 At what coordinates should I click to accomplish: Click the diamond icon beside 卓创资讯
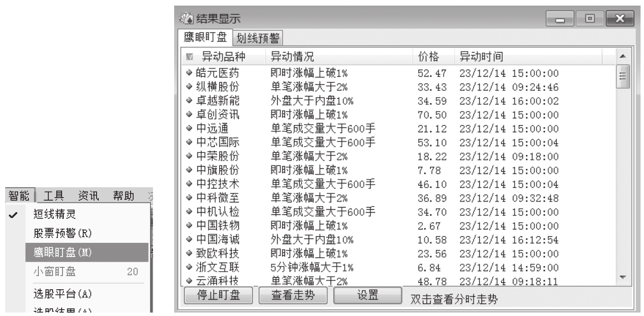click(x=189, y=115)
